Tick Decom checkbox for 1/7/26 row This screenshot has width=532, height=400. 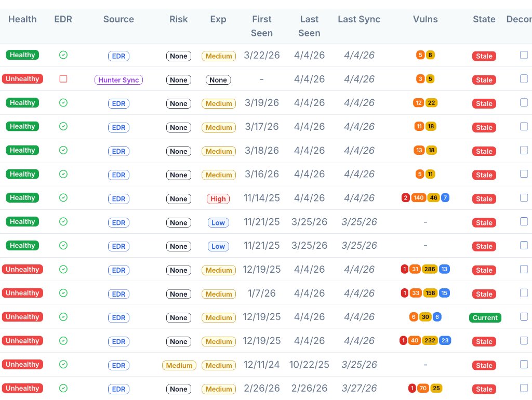point(524,293)
